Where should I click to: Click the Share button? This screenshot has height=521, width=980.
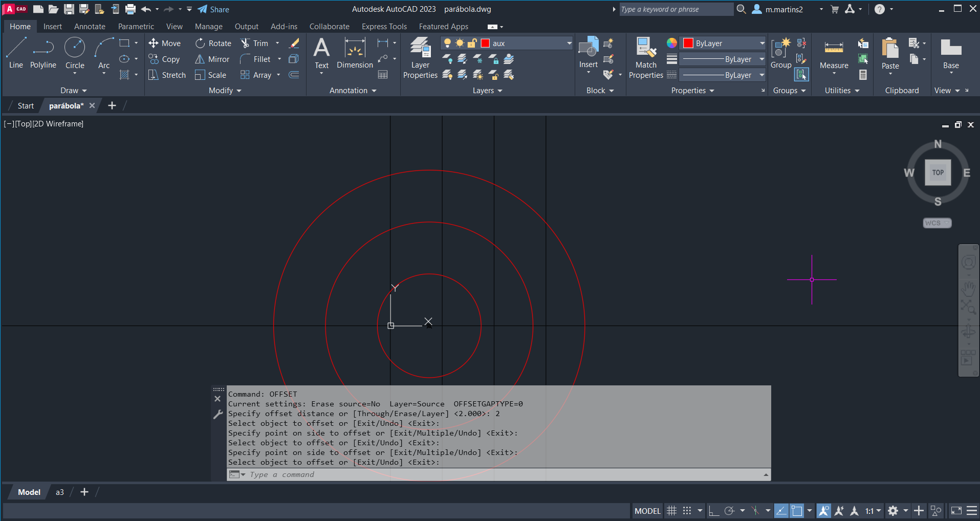tap(214, 9)
